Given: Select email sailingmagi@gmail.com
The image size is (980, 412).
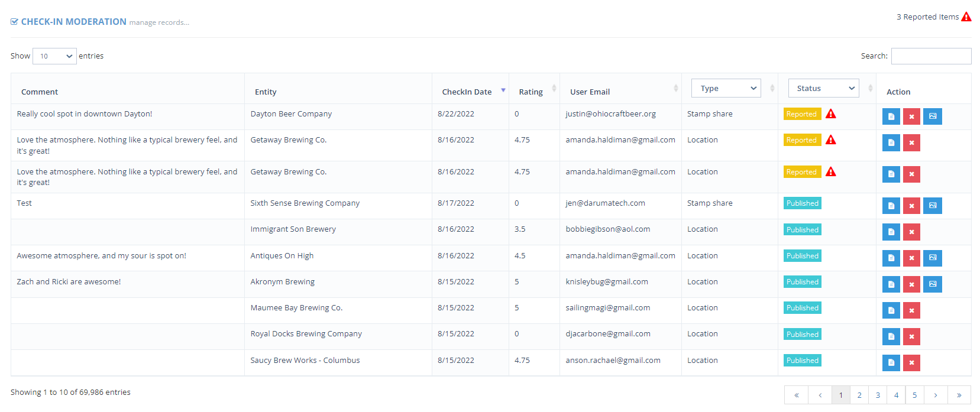Looking at the screenshot, I should pyautogui.click(x=607, y=307).
